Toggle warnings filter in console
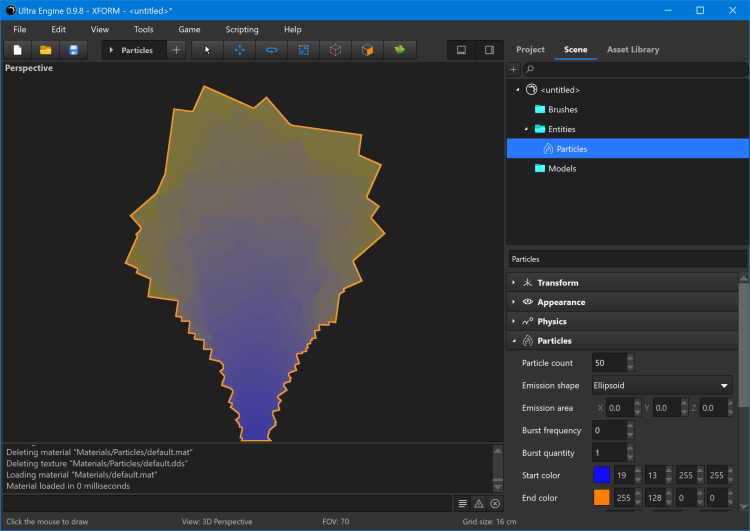750x531 pixels. (x=478, y=503)
